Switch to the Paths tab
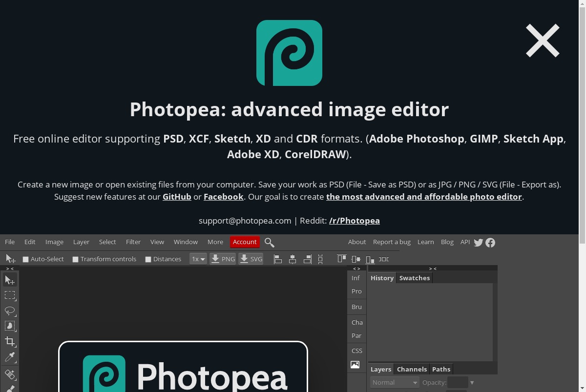The height and width of the screenshot is (392, 586). (441, 369)
